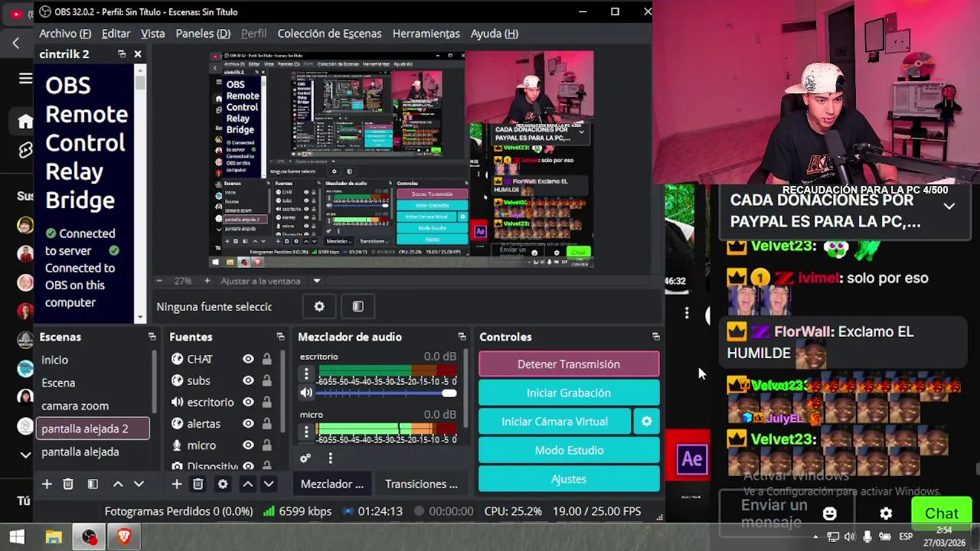Toggle lock on alertas source
The width and height of the screenshot is (980, 551).
pyautogui.click(x=266, y=423)
